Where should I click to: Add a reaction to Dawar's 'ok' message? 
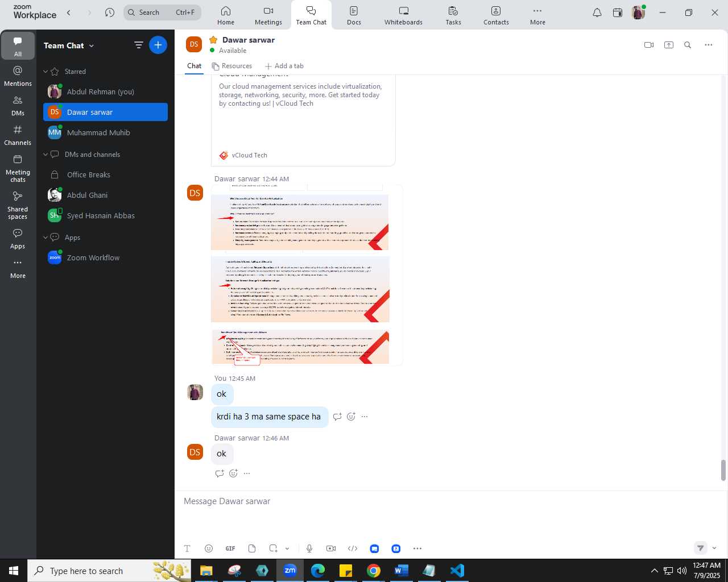[233, 473]
